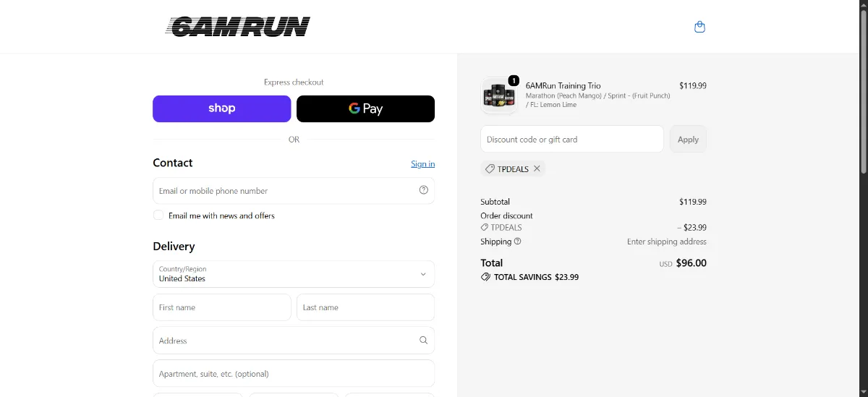Focus the Email or mobile phone number field

(294, 191)
